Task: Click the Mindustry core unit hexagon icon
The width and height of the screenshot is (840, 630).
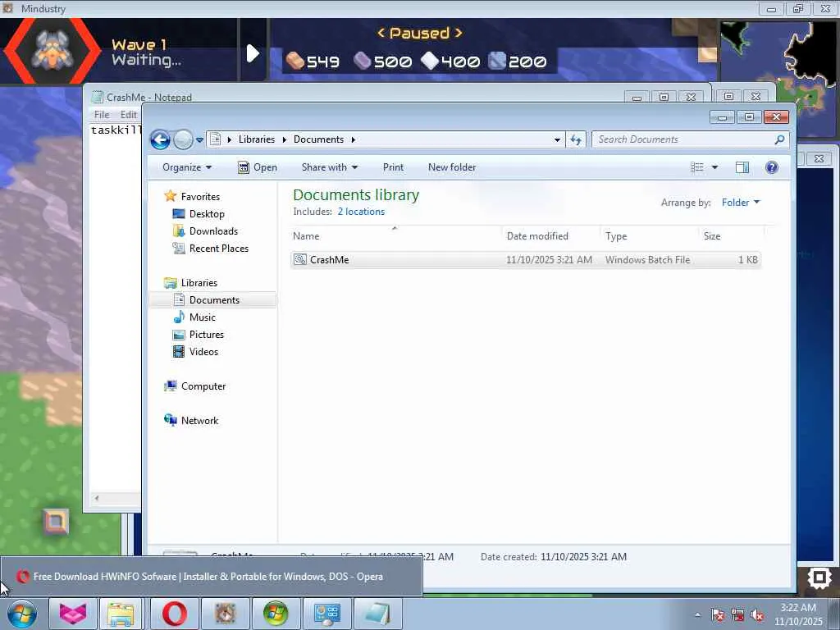Action: (52, 50)
